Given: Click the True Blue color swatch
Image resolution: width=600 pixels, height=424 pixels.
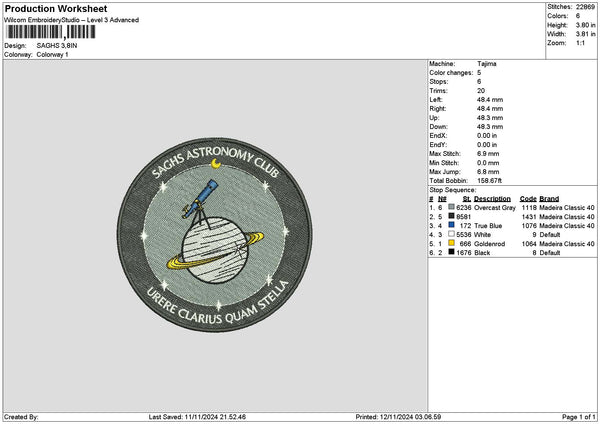Looking at the screenshot, I should pos(452,225).
